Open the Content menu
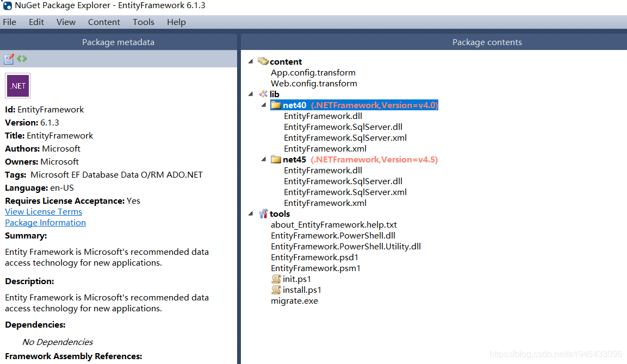This screenshot has width=627, height=364. pyautogui.click(x=104, y=22)
